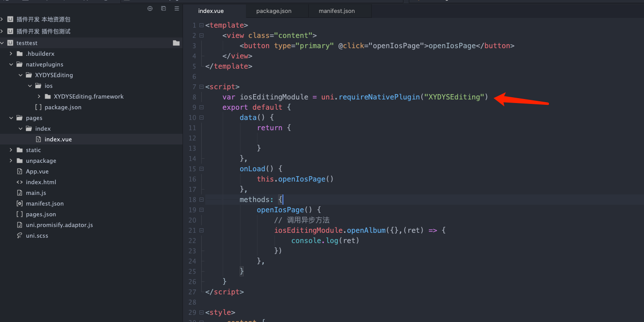Click the pages folder icon
The width and height of the screenshot is (644, 322).
[20, 118]
